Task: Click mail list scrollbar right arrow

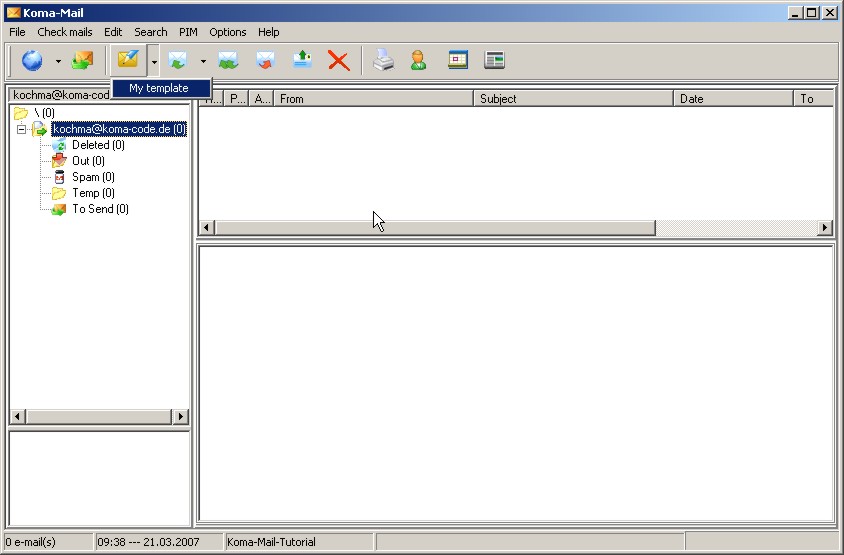Action: click(825, 228)
